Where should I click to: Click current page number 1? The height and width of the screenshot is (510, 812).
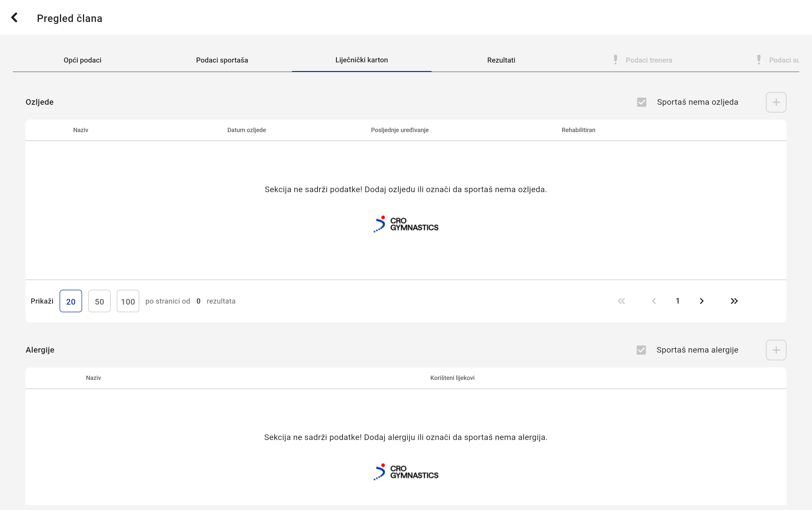click(677, 301)
